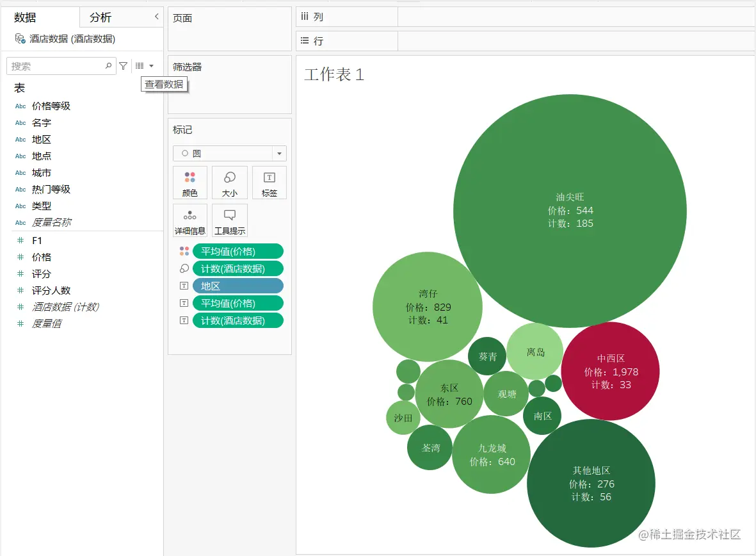Viewport: 756px width, 556px height.
Task: Select the 葵青 bubble
Action: coord(487,356)
